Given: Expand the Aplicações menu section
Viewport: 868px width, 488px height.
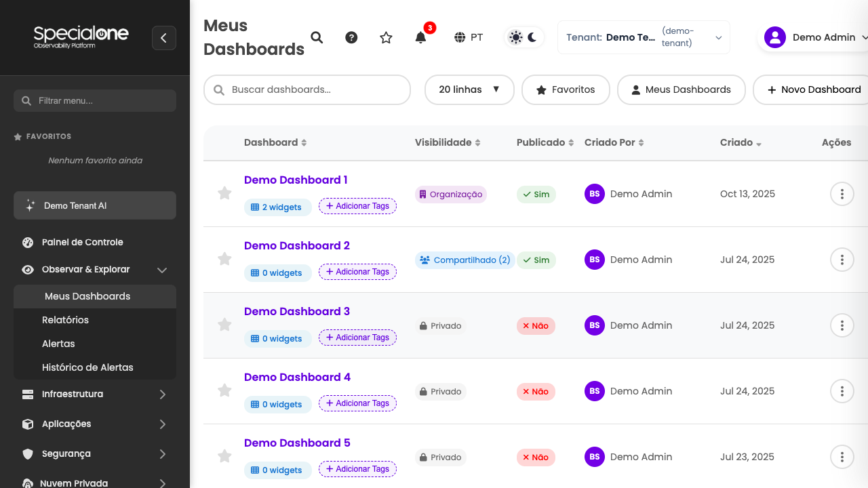Looking at the screenshot, I should [x=95, y=424].
